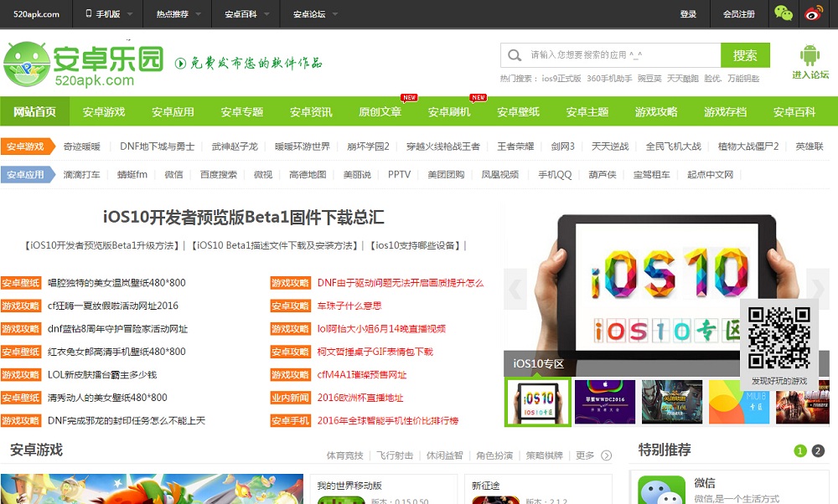Click the Android robot forum icon
Image resolution: width=838 pixels, height=504 pixels.
(810, 55)
